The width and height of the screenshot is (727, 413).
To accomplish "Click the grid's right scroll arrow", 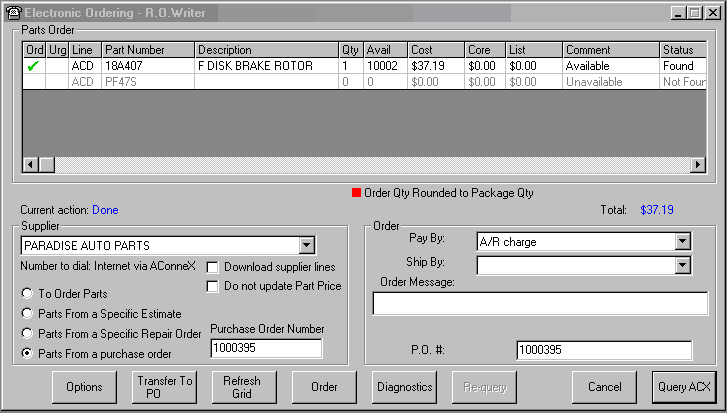I will [x=699, y=164].
